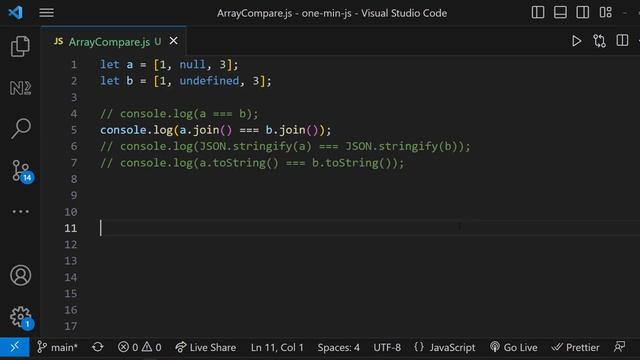Open Prettier formatter status

pyautogui.click(x=575, y=347)
